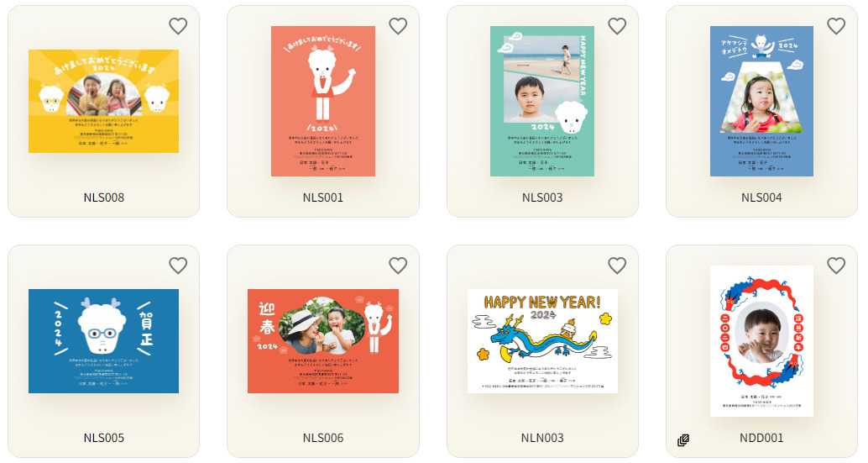Favorite the NLS008 card with heart icon
The height and width of the screenshot is (463, 868).
click(x=178, y=26)
